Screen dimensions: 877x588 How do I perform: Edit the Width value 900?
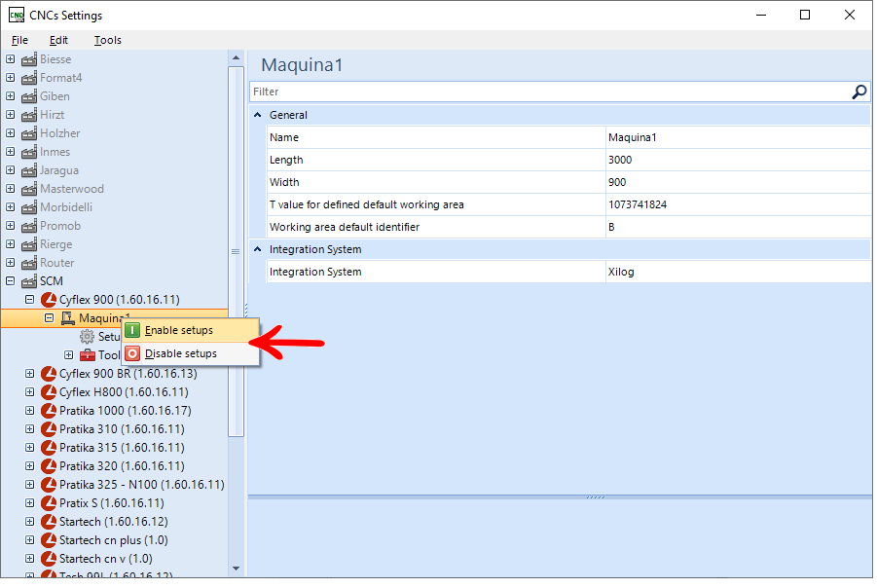[x=738, y=182]
